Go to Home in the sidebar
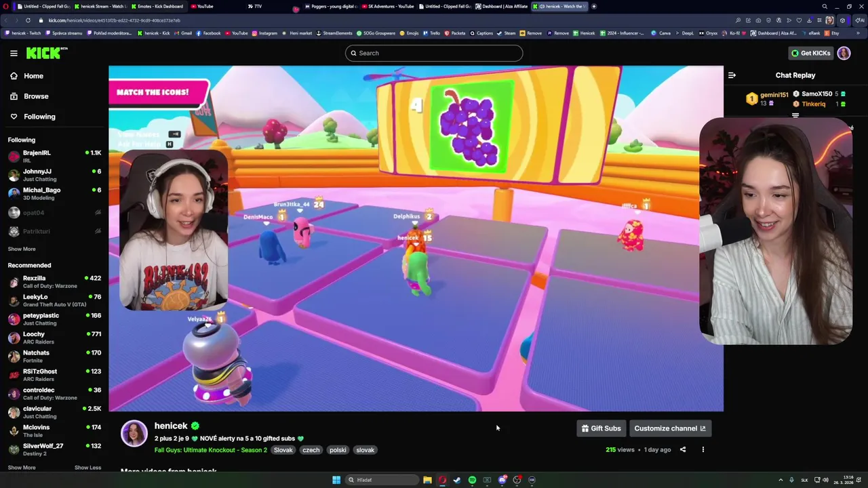The width and height of the screenshot is (868, 488). click(33, 76)
